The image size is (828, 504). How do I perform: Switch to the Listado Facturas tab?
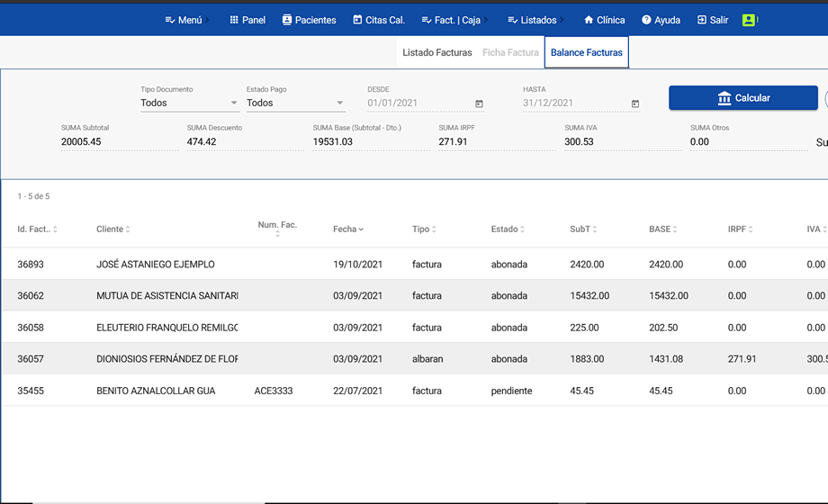coord(436,52)
